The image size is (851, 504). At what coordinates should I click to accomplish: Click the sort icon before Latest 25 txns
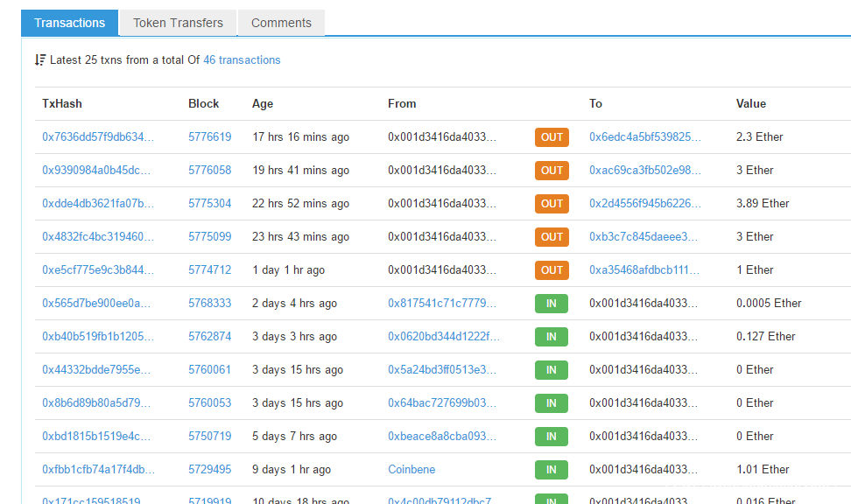pyautogui.click(x=40, y=60)
